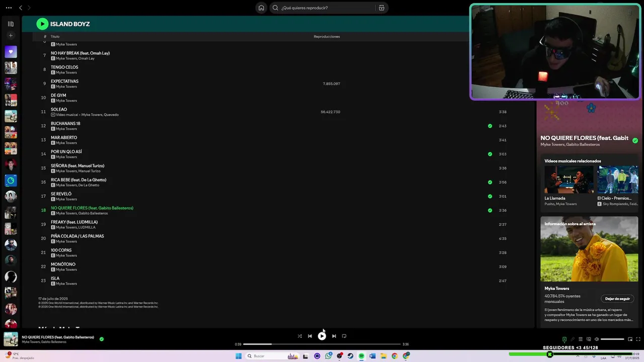Screen dimensions: 644x362
Task: Toggle saved check on NO QUIERE FLORES row
Action: coord(490,210)
